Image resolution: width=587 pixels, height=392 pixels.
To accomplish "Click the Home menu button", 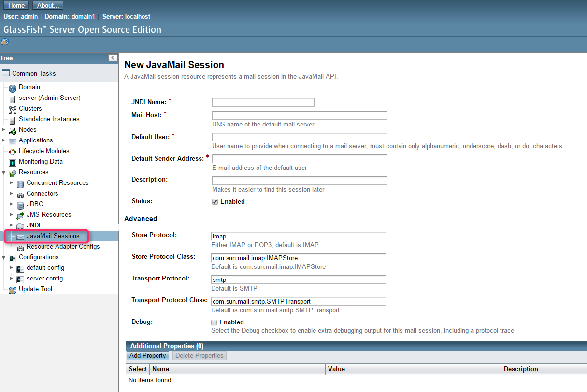I will click(15, 5).
